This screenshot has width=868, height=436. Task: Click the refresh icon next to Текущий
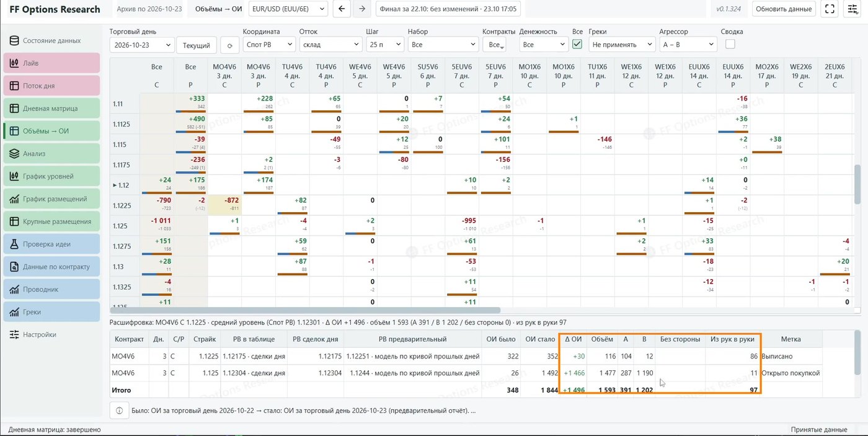(230, 45)
